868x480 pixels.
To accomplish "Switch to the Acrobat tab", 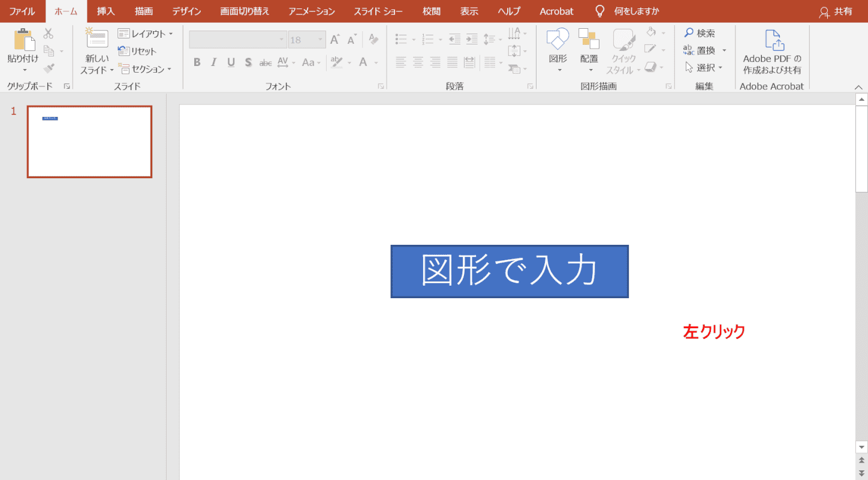I will (x=556, y=11).
